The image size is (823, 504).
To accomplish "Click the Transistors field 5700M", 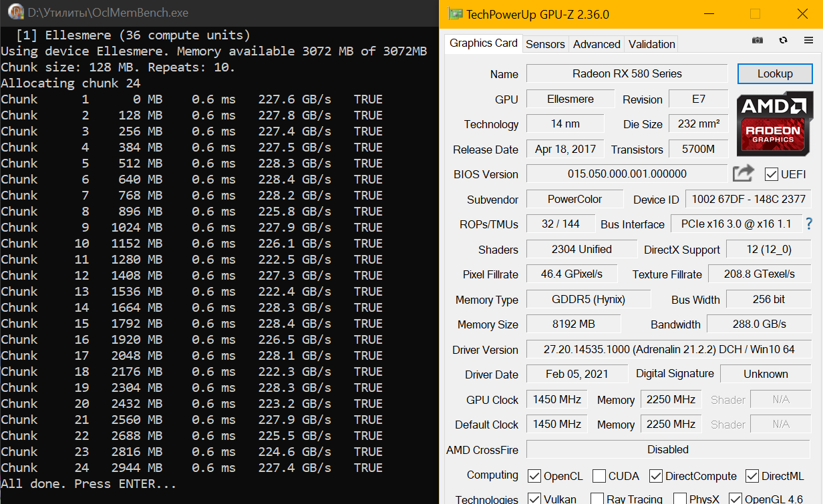I will coord(698,149).
